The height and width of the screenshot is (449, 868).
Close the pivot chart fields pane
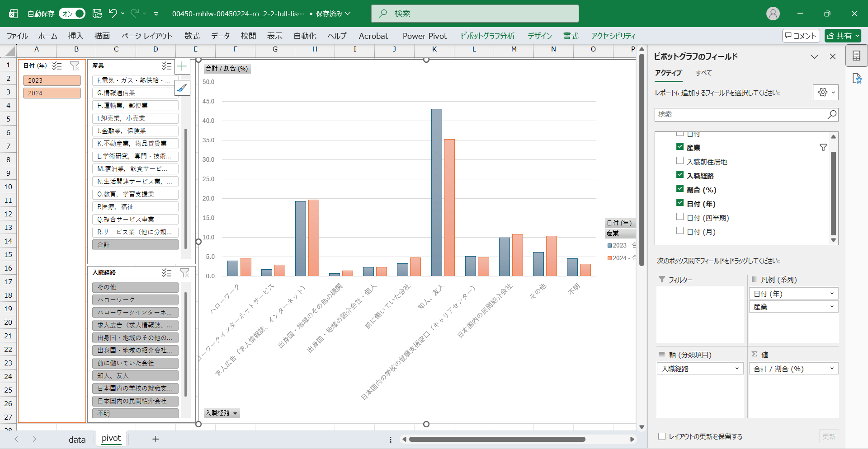click(x=832, y=56)
